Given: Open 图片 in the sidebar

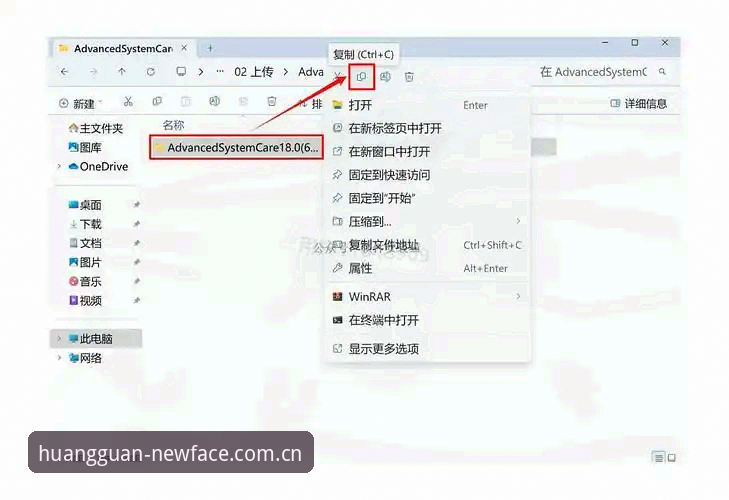Looking at the screenshot, I should (85, 262).
